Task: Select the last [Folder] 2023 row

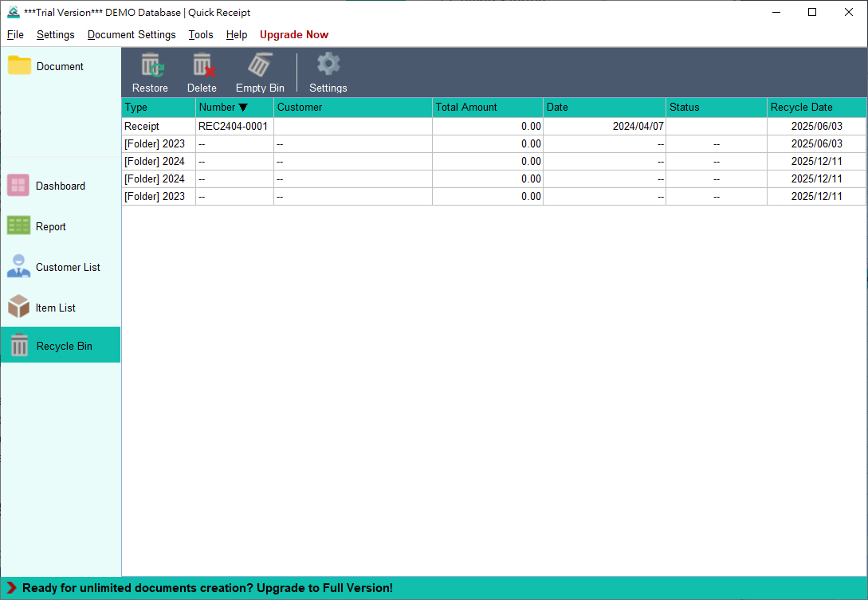Action: click(x=494, y=197)
